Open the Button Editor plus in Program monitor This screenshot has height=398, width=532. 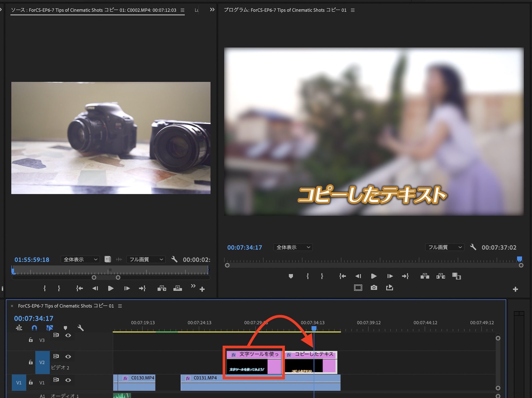[515, 289]
